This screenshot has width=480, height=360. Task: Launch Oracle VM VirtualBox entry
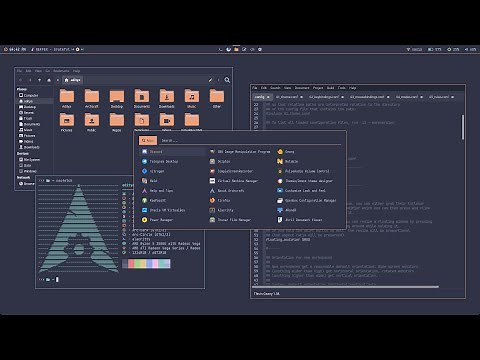point(172,210)
